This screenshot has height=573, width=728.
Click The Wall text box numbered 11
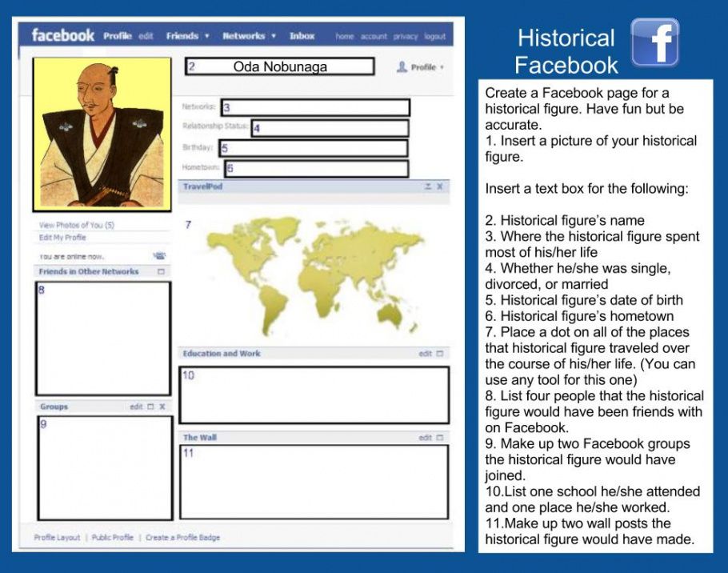[314, 482]
